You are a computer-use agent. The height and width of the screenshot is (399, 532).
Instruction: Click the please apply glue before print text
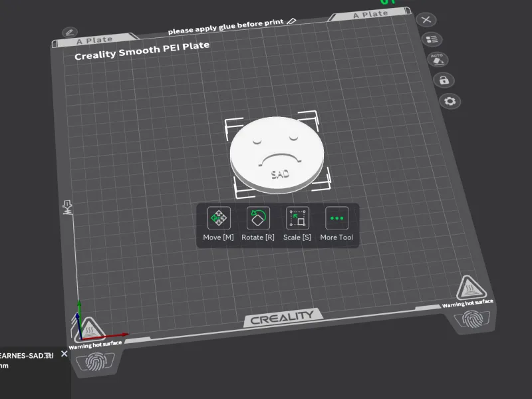(225, 27)
